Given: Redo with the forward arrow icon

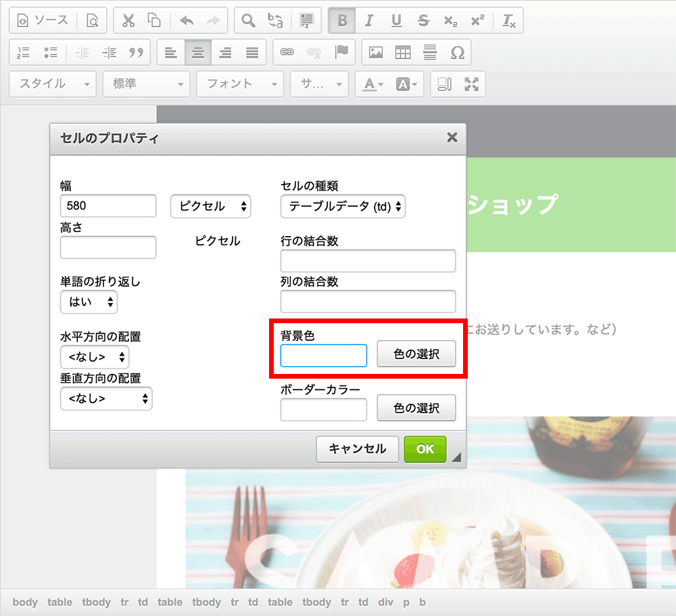Looking at the screenshot, I should (213, 20).
